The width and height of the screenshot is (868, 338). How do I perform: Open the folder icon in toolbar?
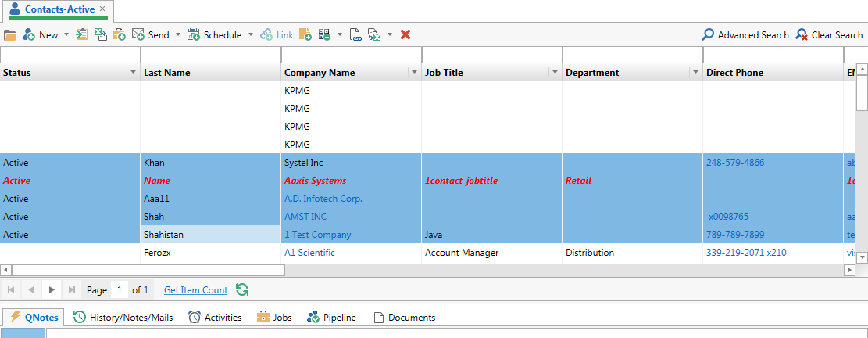(x=10, y=35)
